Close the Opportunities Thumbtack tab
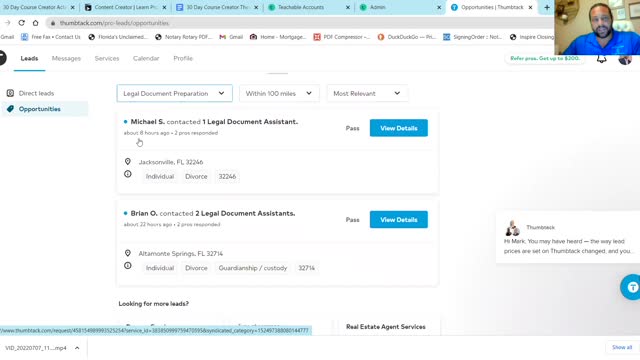This screenshot has height=360, width=640. [x=530, y=7]
